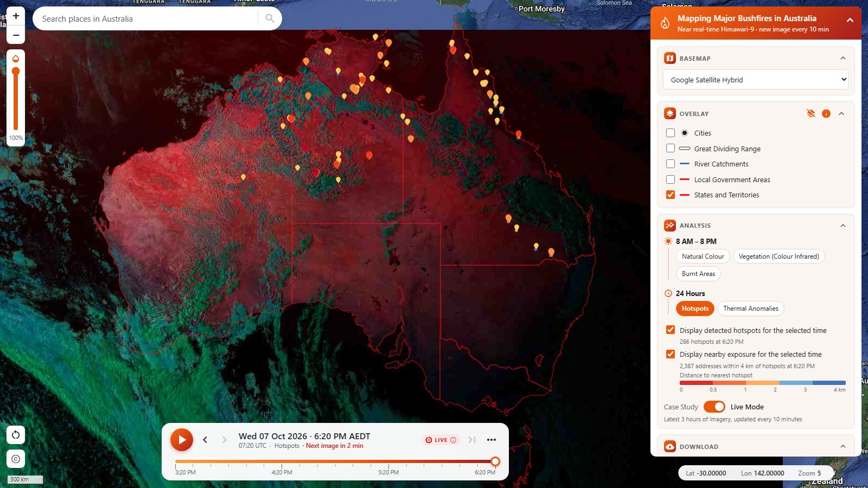Click '286 hotspots at 6:20 PM' text
This screenshot has width=868, height=488.
pyautogui.click(x=711, y=342)
